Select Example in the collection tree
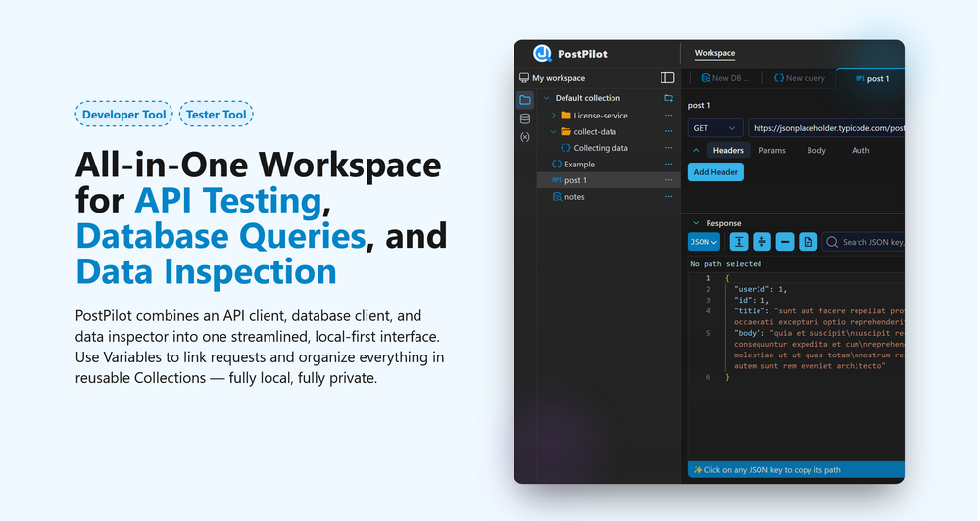This screenshot has height=521, width=980. (x=579, y=165)
